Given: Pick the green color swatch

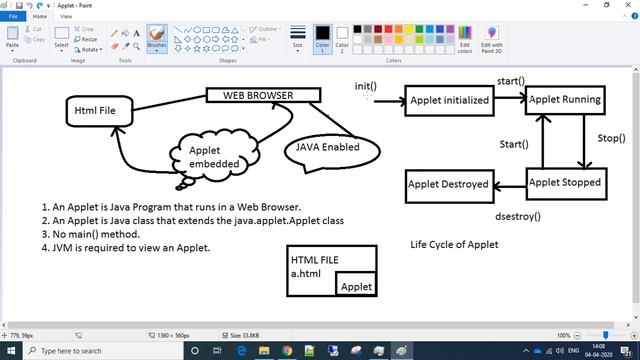Looking at the screenshot, I should click(x=419, y=29).
